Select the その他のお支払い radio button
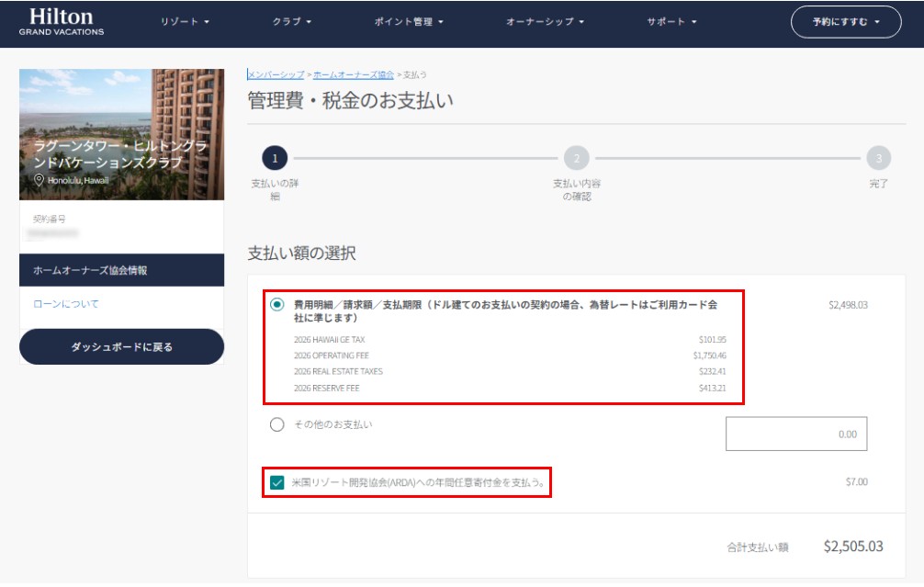The width and height of the screenshot is (924, 587). tap(277, 424)
